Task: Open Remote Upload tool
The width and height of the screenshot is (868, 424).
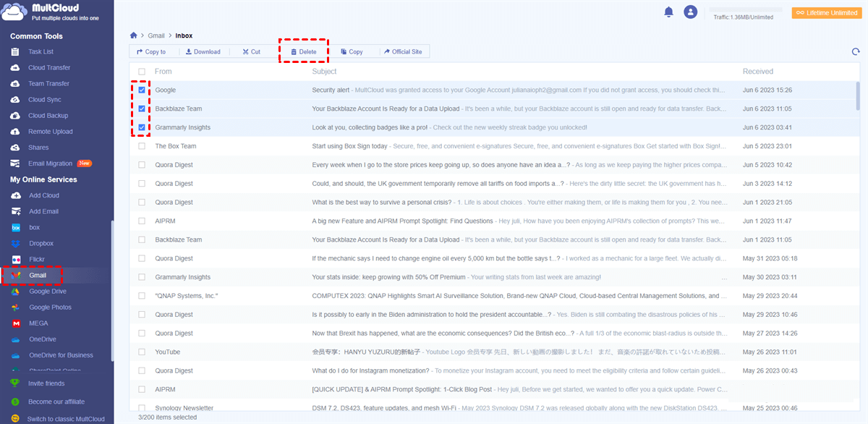Action: coord(50,132)
